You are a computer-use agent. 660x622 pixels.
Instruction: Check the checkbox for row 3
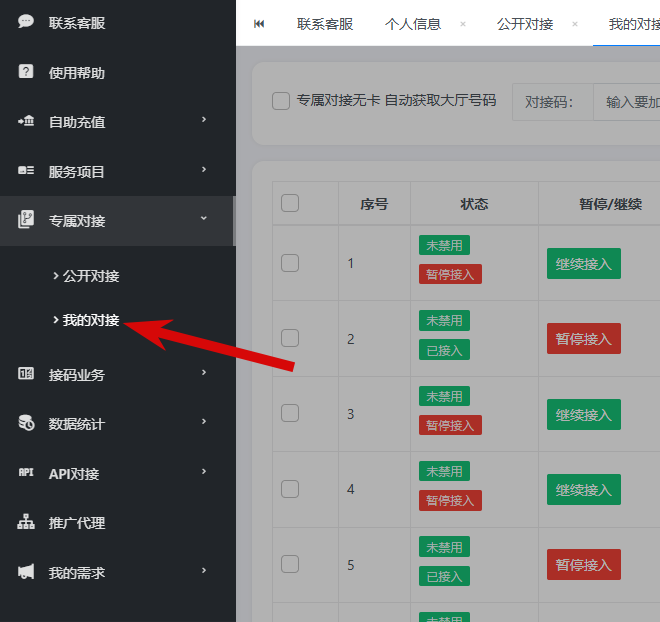pyautogui.click(x=290, y=413)
